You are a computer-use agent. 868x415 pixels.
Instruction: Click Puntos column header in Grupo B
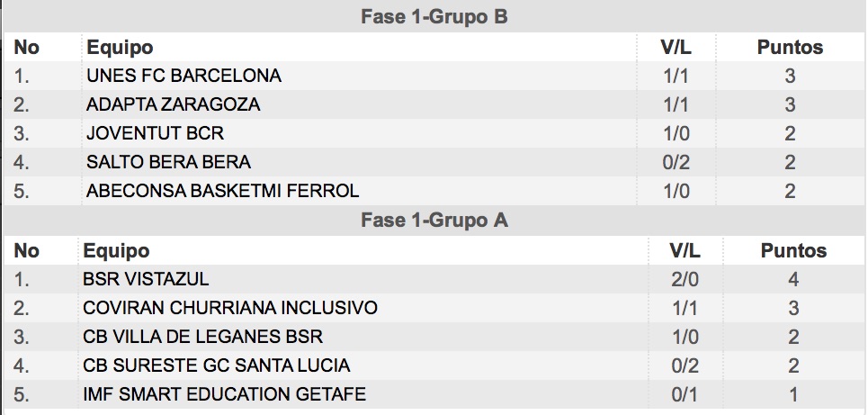click(790, 48)
